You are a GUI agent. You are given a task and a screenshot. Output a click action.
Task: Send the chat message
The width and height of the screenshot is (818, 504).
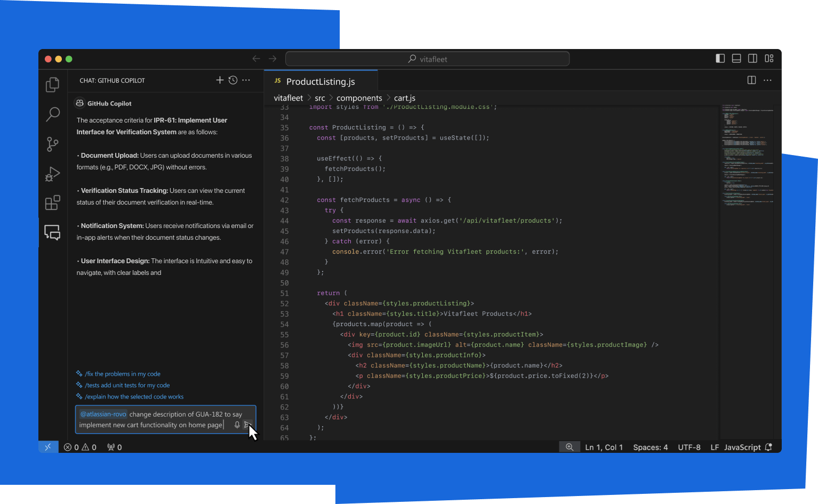point(247,425)
